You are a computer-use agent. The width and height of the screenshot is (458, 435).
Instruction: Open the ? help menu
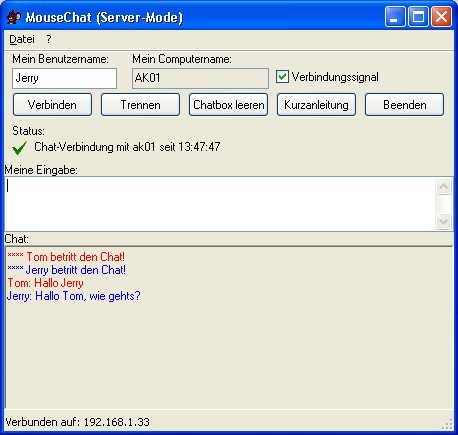tap(49, 39)
